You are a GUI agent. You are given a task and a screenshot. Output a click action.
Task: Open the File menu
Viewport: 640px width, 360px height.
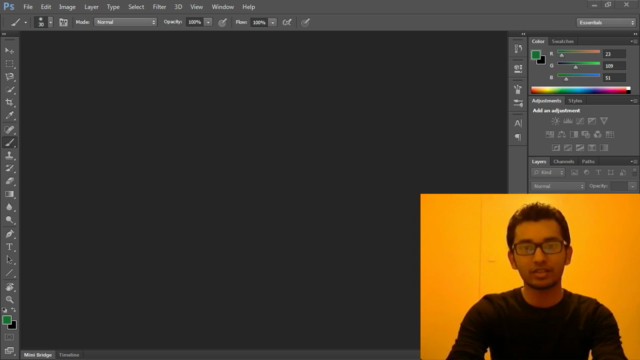pos(28,7)
